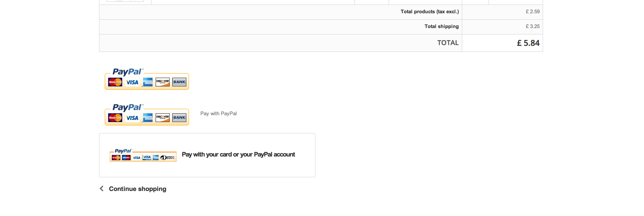Click the Maestro card icon
This screenshot has height=216, width=644.
coord(126,157)
